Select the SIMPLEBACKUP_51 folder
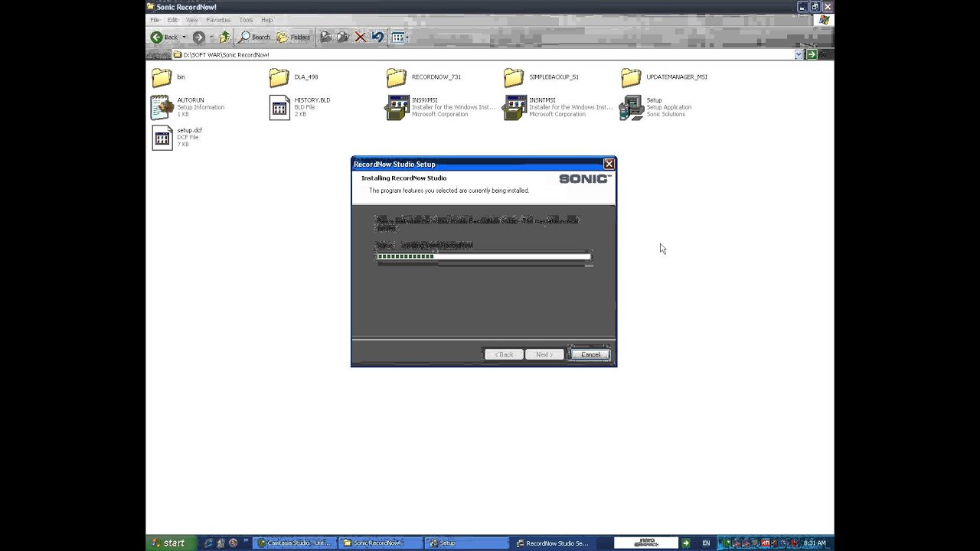980x551 pixels. (542, 77)
